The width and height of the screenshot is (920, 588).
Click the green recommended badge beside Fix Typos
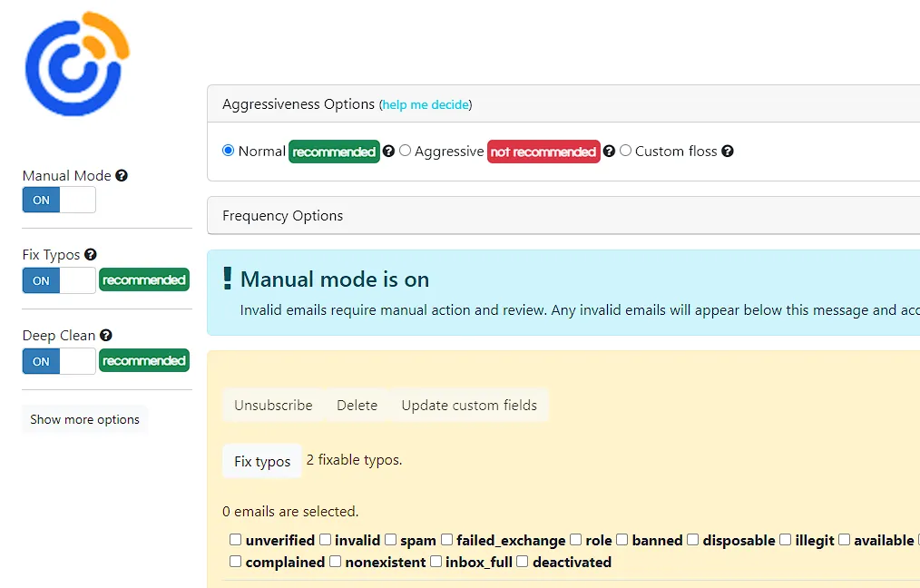143,280
